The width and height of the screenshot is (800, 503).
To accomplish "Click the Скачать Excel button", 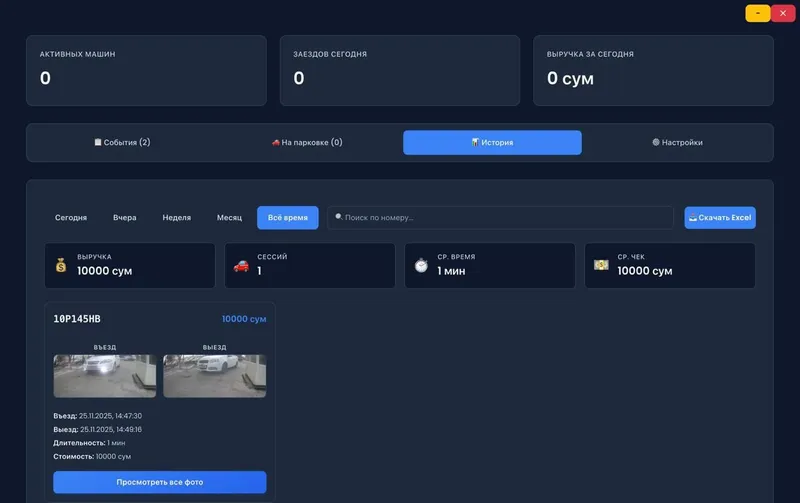I will [x=720, y=217].
